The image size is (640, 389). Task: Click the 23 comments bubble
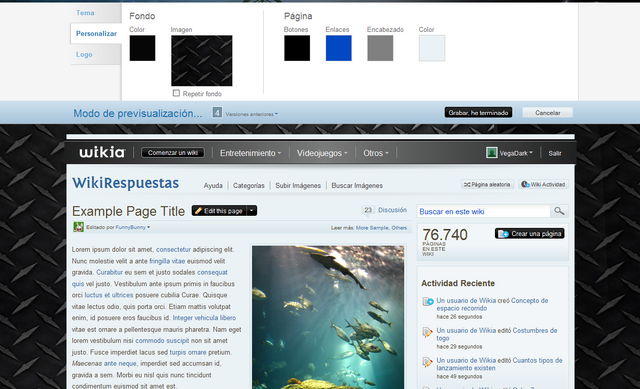368,210
